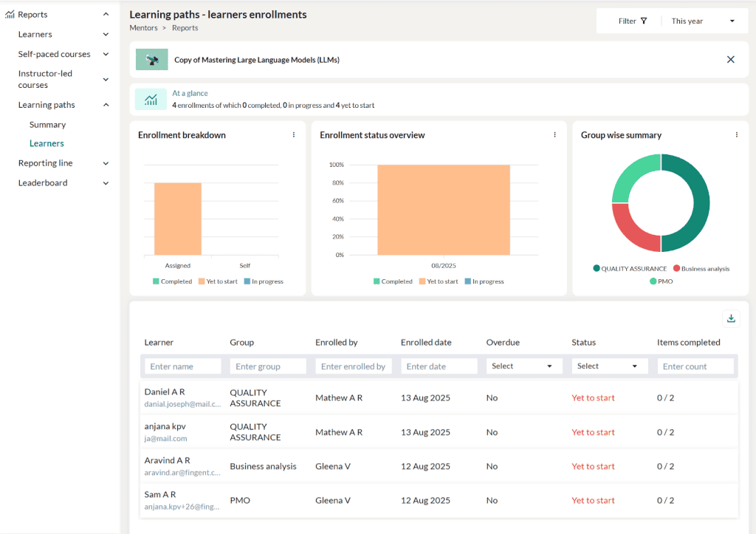Viewport: 756px width, 534px height.
Task: Click the At a glance link
Action: [190, 93]
